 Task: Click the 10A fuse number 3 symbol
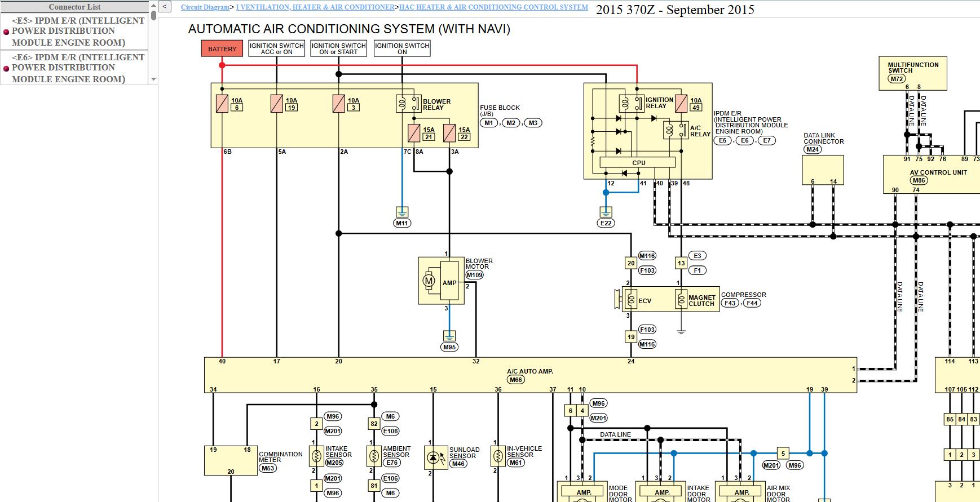click(338, 104)
